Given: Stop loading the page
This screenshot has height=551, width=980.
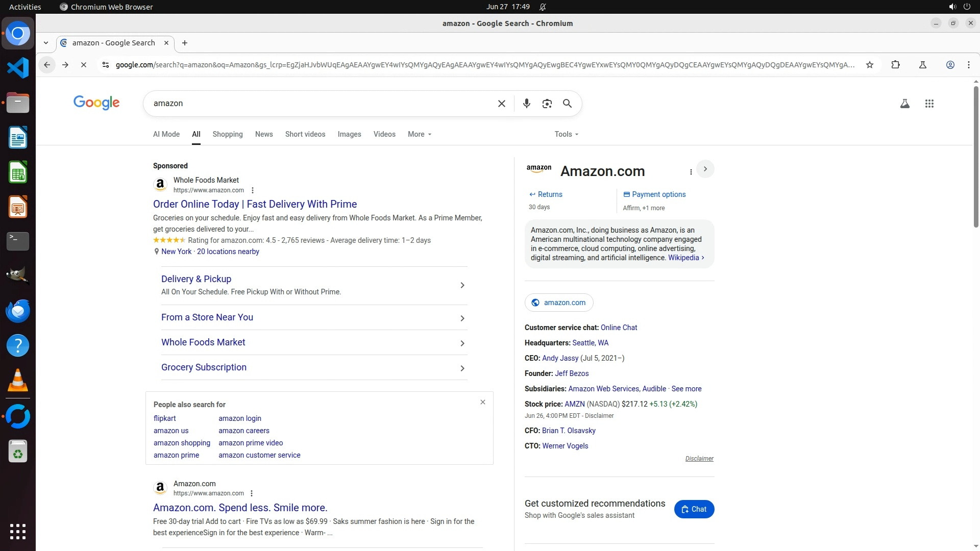Looking at the screenshot, I should (x=84, y=65).
